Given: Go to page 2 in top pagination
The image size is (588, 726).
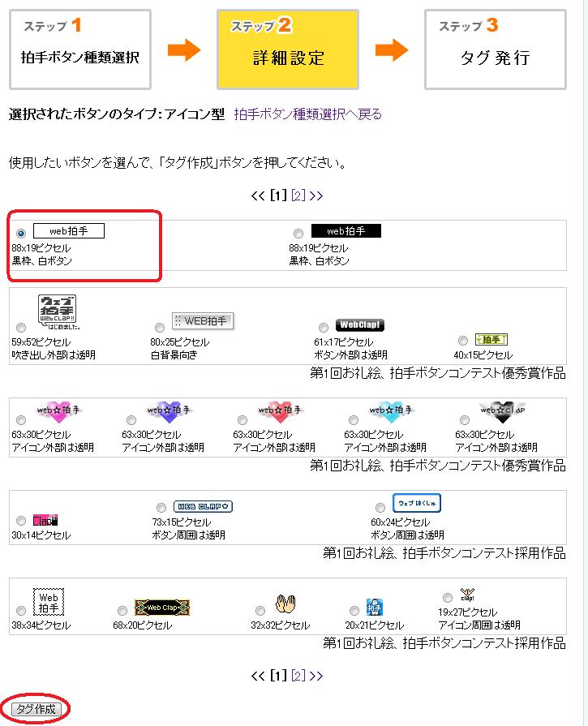Looking at the screenshot, I should [298, 195].
